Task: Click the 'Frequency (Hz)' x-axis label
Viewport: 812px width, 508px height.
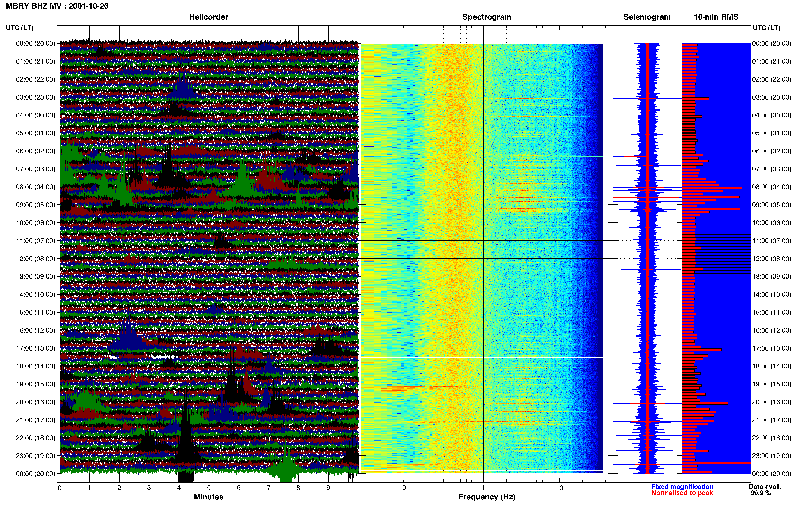Action: tap(487, 497)
